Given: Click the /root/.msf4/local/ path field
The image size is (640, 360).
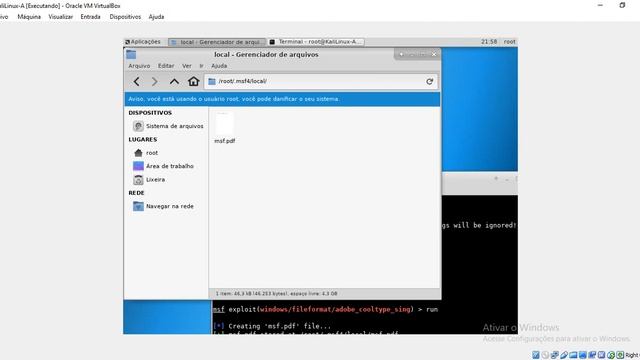Looking at the screenshot, I should [x=321, y=81].
